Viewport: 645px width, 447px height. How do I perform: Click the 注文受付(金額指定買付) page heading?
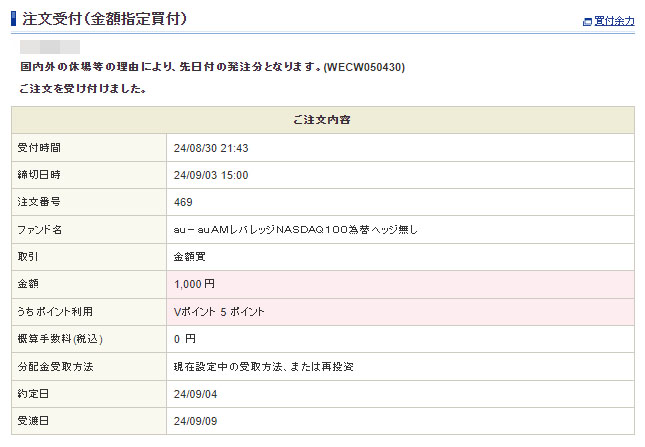[x=104, y=19]
